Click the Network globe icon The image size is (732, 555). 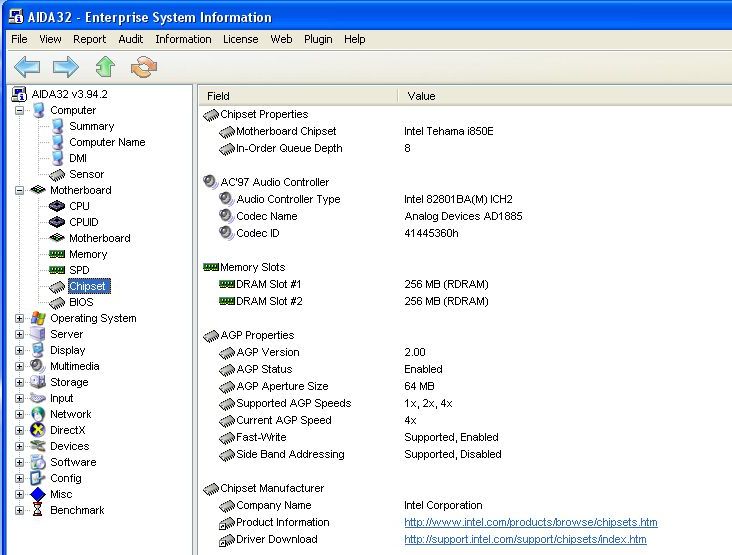tap(37, 414)
